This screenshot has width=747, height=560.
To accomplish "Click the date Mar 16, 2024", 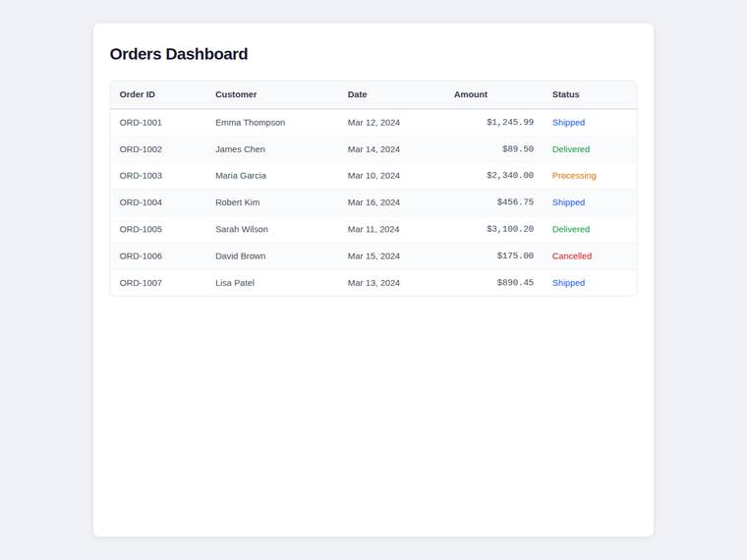I will click(373, 202).
